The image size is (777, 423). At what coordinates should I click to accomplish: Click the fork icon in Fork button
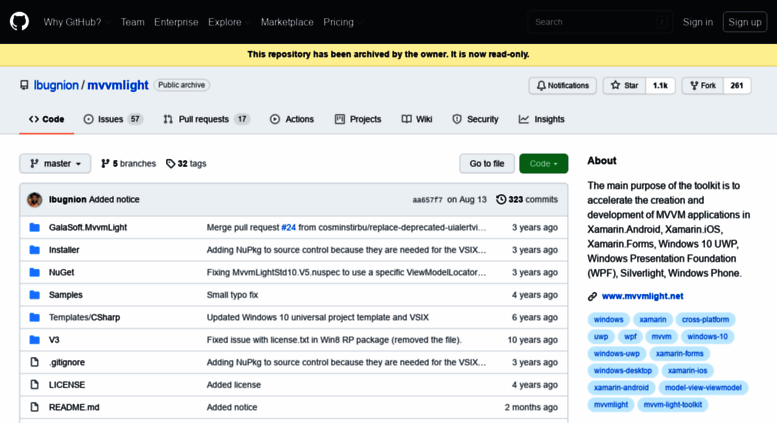(x=694, y=85)
